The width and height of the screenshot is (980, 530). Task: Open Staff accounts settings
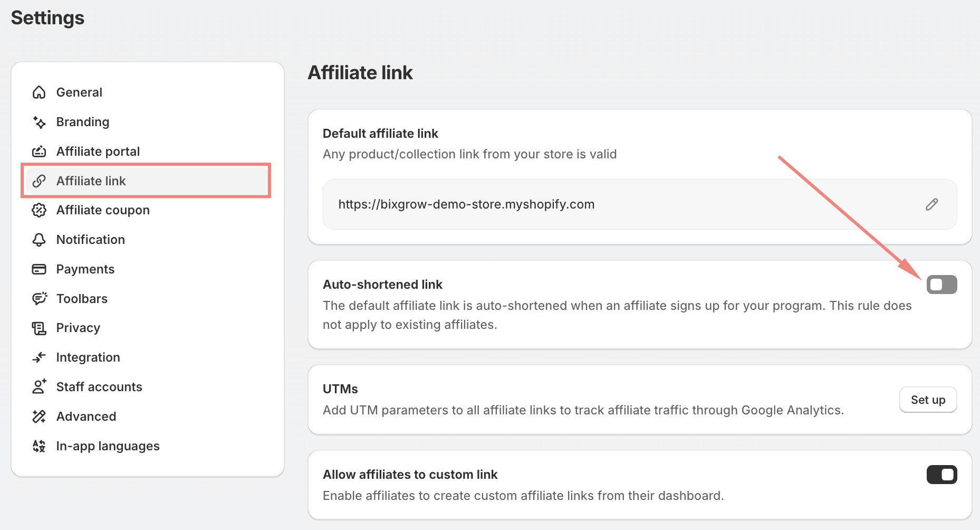coord(99,387)
